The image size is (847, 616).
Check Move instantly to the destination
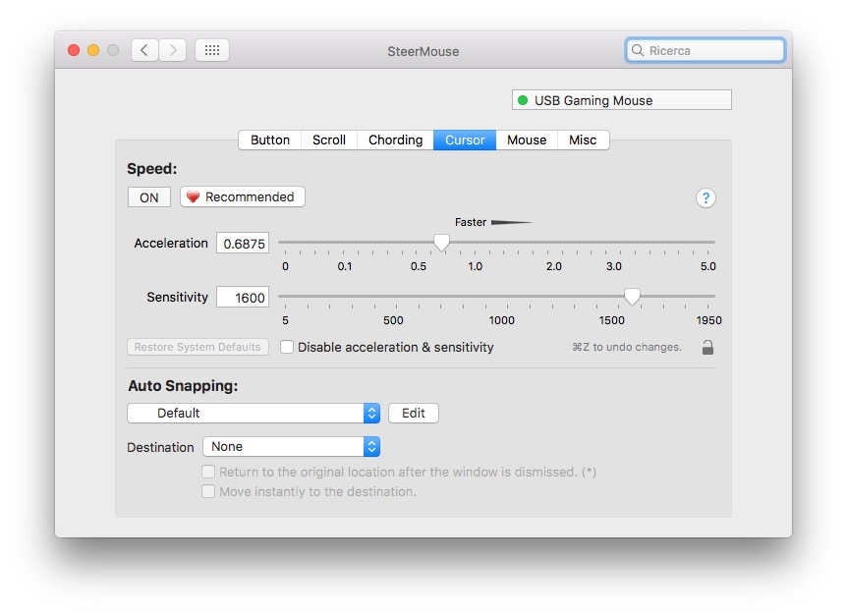click(x=208, y=491)
